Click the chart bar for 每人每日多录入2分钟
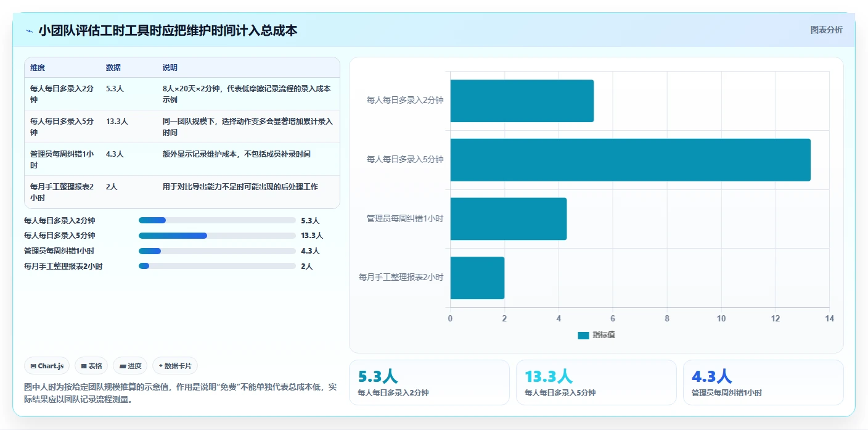Viewport: 868px width, 430px height. [522, 101]
